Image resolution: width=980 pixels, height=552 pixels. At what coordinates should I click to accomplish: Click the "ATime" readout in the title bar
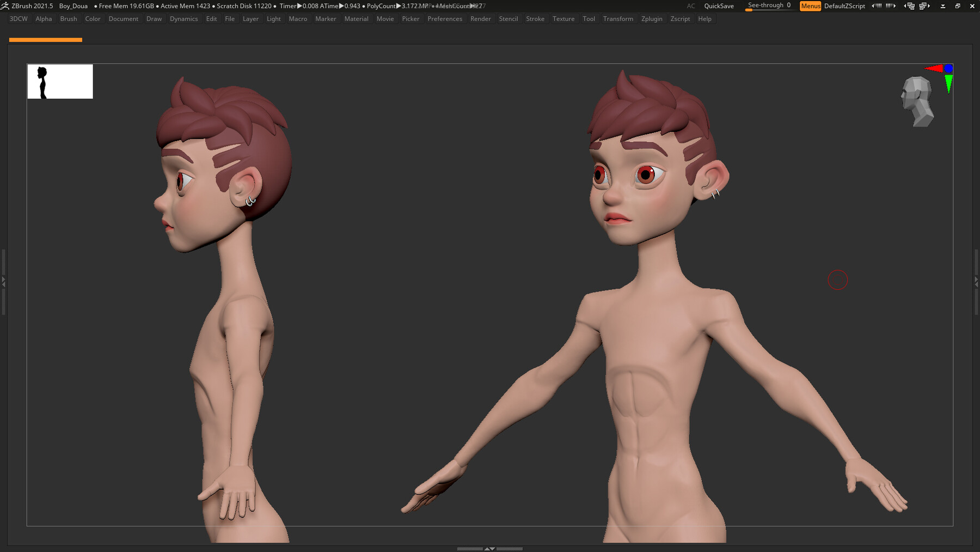pyautogui.click(x=340, y=6)
